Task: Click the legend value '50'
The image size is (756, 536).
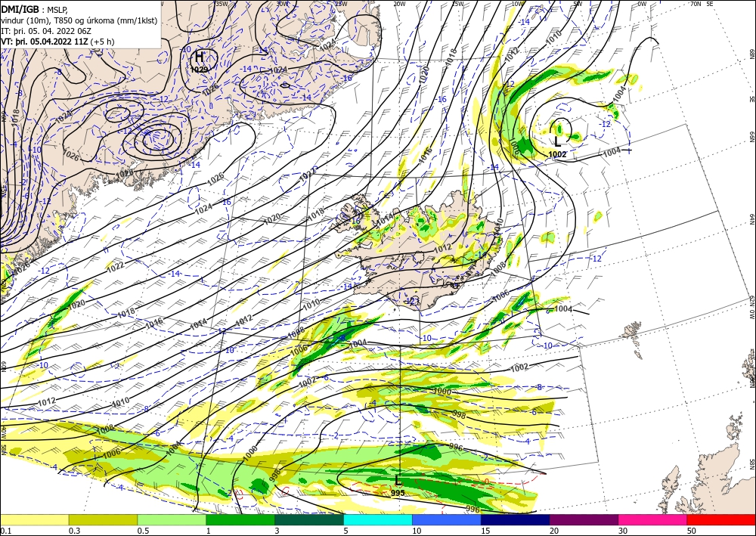Action: [692, 531]
